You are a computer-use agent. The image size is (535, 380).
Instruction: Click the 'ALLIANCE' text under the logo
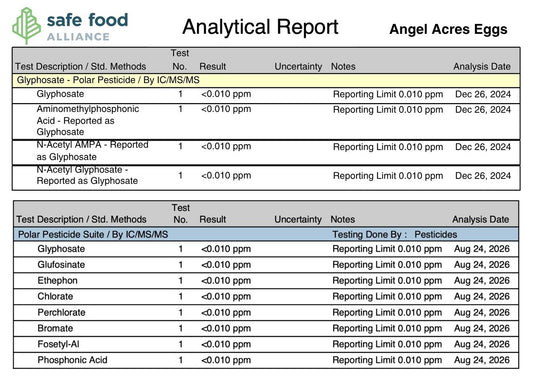click(78, 37)
